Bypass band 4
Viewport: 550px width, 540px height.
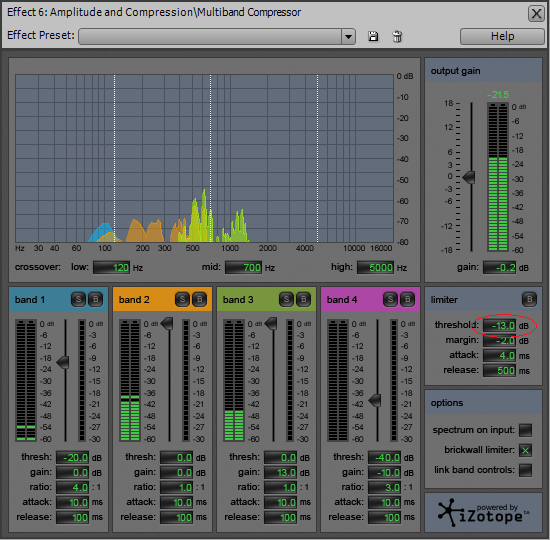tap(407, 299)
